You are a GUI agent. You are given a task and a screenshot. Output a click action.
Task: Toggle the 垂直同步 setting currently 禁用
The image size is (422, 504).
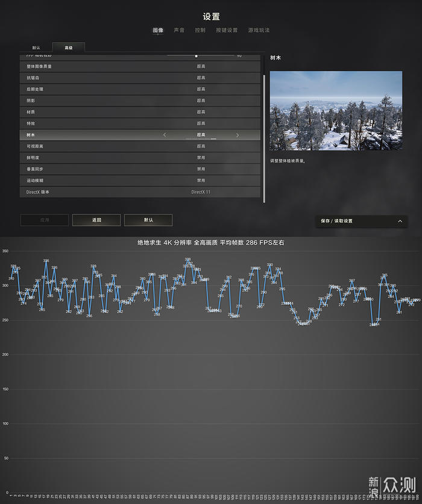(x=140, y=169)
